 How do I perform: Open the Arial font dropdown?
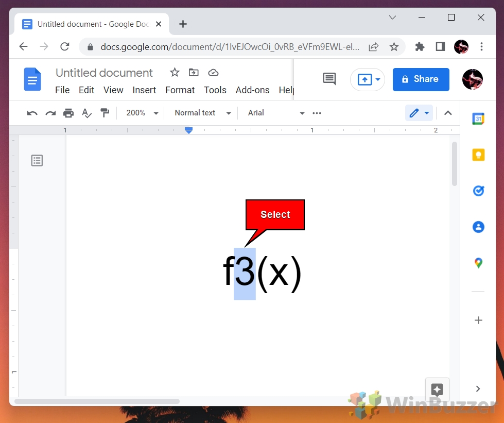[x=276, y=113]
